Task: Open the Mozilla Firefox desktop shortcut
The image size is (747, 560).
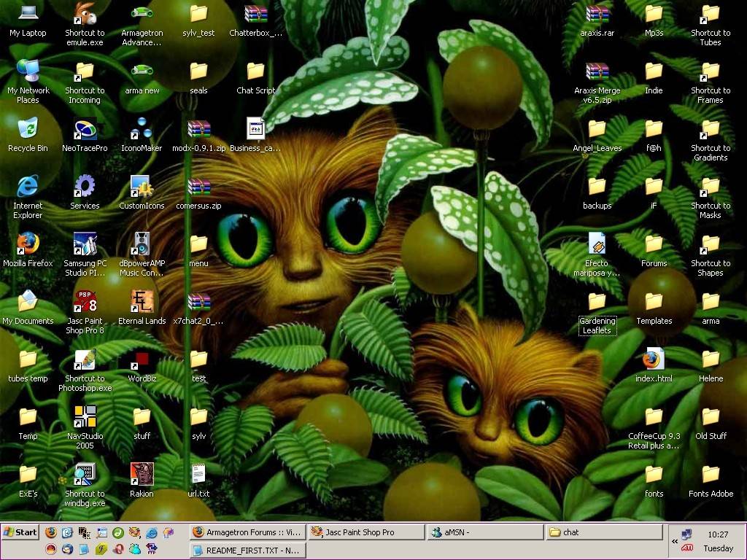Action: tap(28, 244)
